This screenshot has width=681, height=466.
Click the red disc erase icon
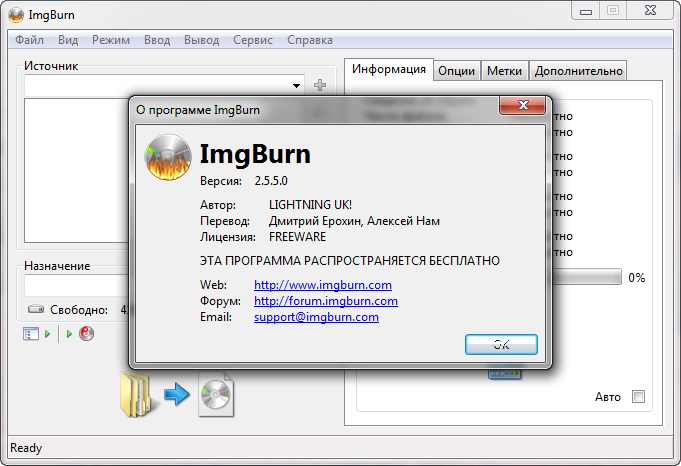click(86, 334)
